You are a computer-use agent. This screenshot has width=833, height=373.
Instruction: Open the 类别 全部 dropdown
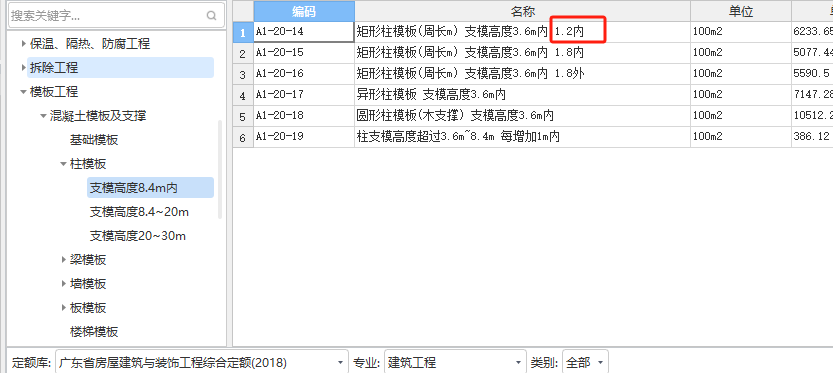click(x=585, y=362)
